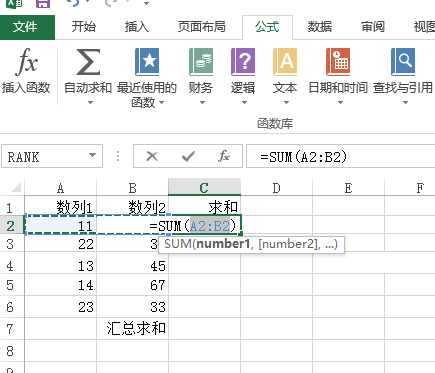Select column C header

pyautogui.click(x=204, y=187)
